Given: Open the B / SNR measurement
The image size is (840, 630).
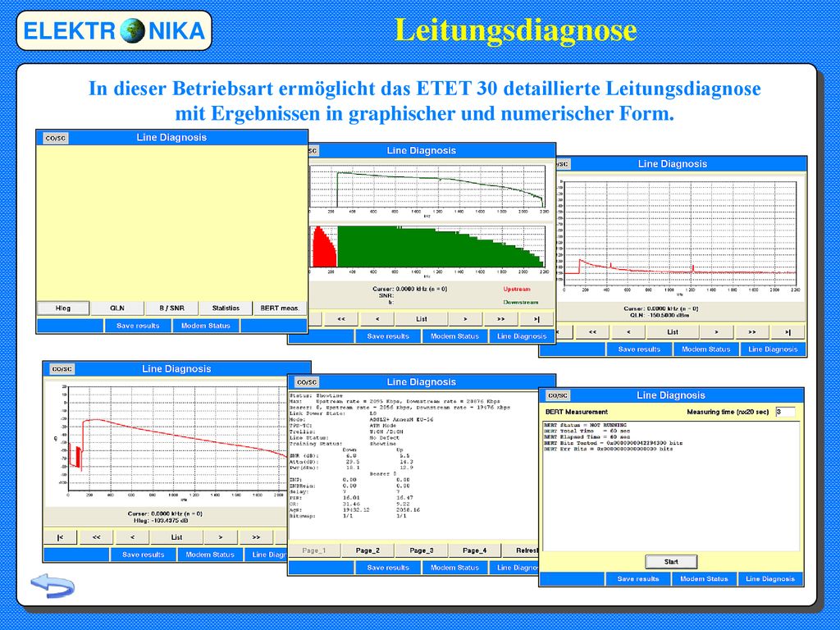Looking at the screenshot, I should (171, 308).
